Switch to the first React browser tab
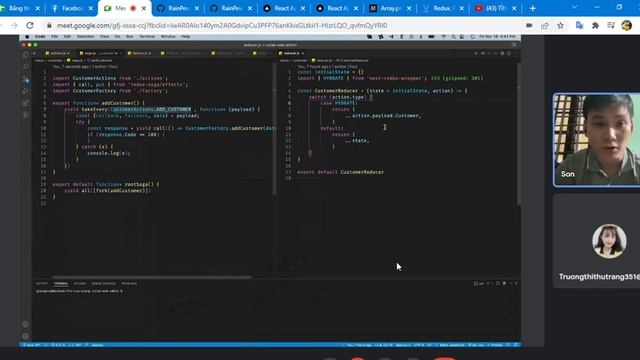Image resolution: width=640 pixels, height=360 pixels. [x=284, y=8]
